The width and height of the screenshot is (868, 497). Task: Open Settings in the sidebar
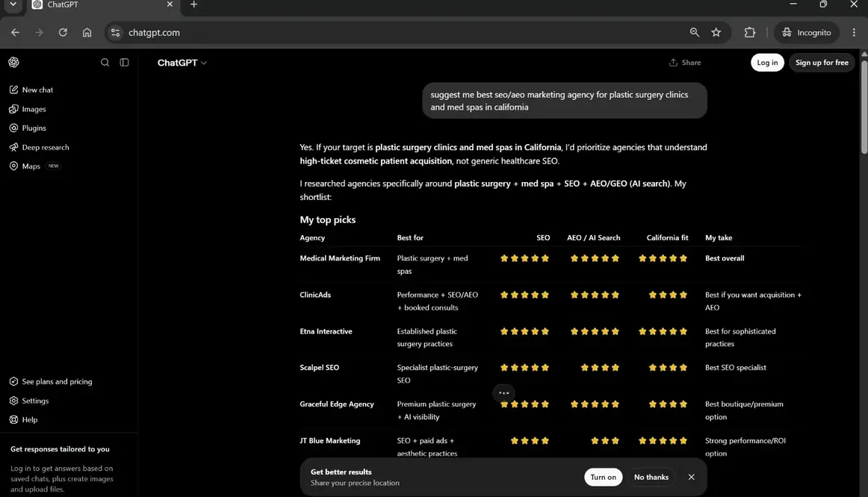click(x=29, y=401)
